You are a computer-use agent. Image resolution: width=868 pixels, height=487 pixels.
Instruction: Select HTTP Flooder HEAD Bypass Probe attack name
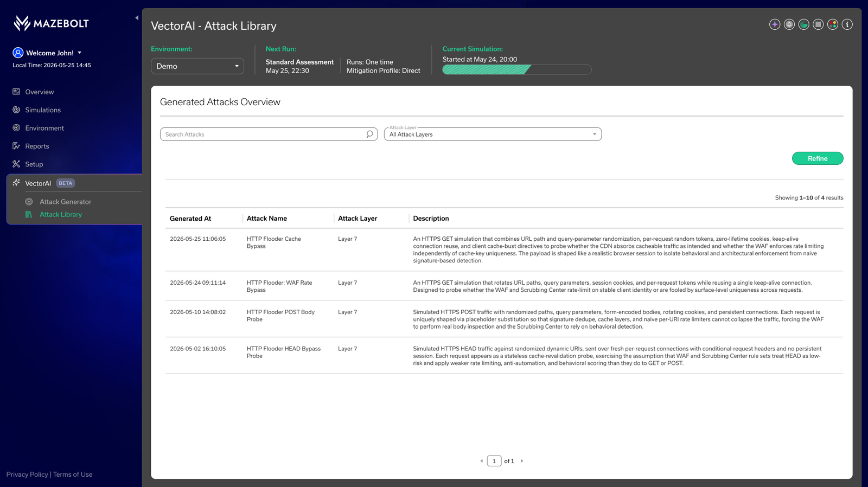pyautogui.click(x=284, y=353)
